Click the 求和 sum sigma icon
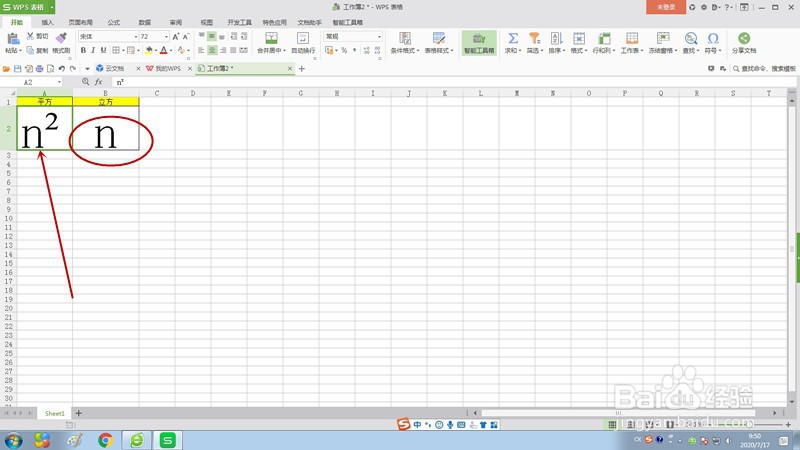Screen dimensions: 800x450 coord(513,39)
